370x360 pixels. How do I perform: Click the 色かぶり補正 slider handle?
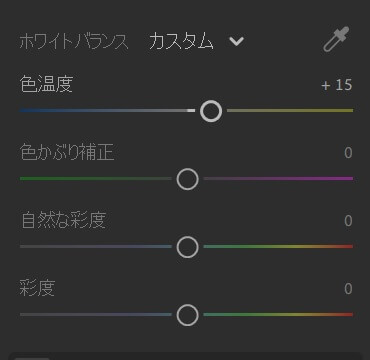pos(187,179)
